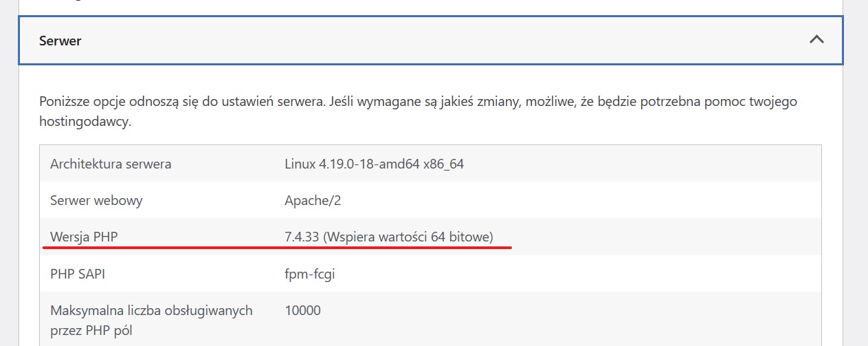868x346 pixels.
Task: Select the PHP SAPI label
Action: [x=78, y=274]
